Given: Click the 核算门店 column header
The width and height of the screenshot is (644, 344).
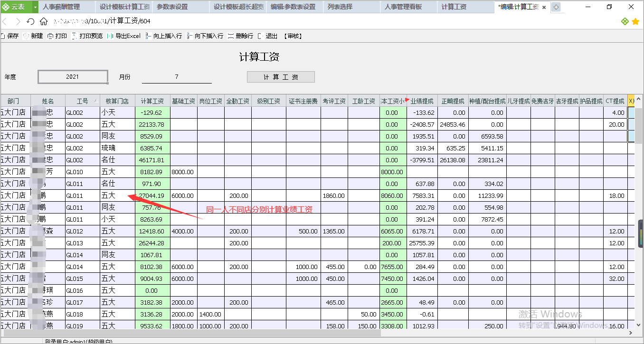Looking at the screenshot, I should coord(117,101).
